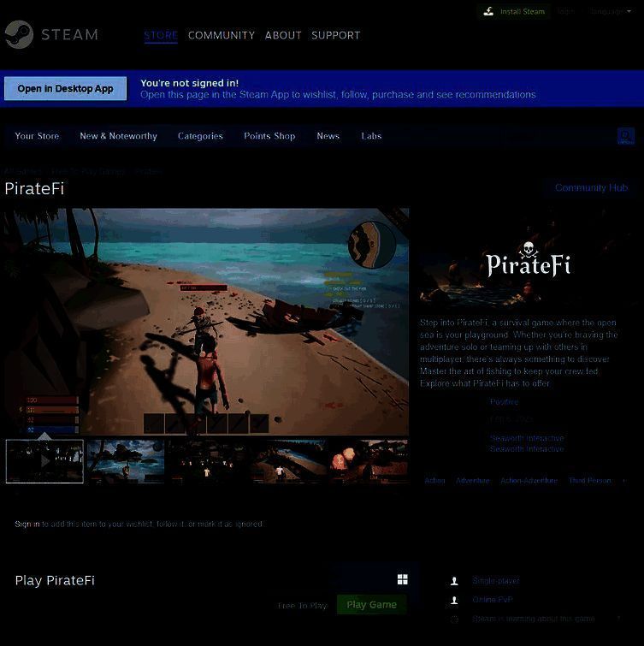Play the first video trailer thumbnail
The width and height of the screenshot is (644, 646).
tap(44, 461)
